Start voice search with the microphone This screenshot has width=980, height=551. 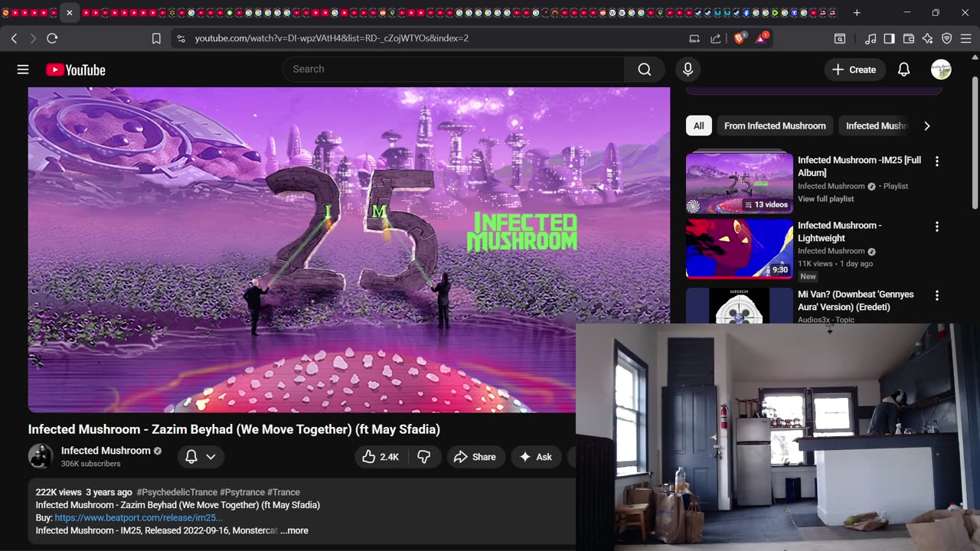point(688,70)
